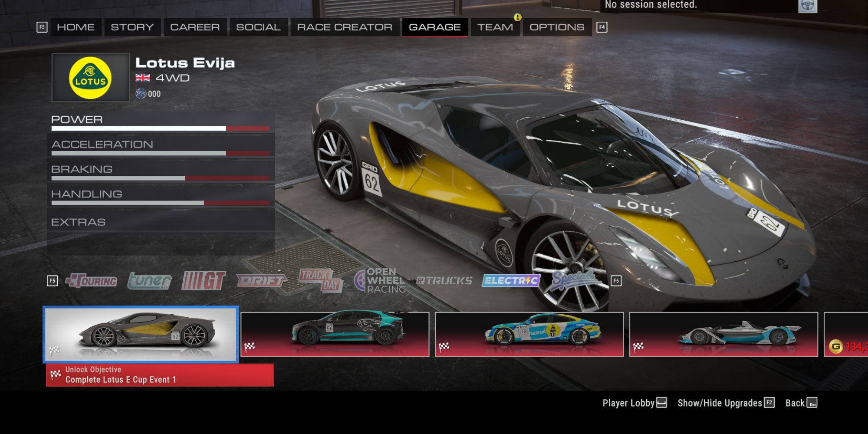Switch to the Garage tab
The width and height of the screenshot is (868, 434).
click(434, 26)
